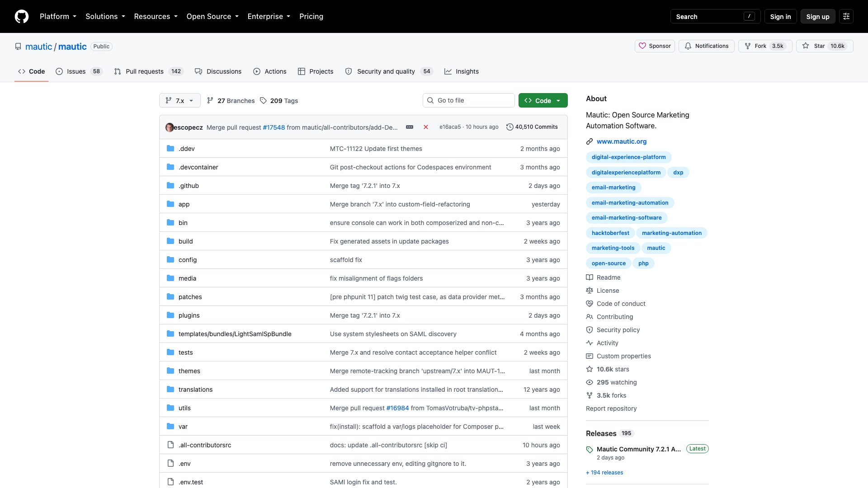
Task: Click the Security policy shield icon
Action: [590, 330]
